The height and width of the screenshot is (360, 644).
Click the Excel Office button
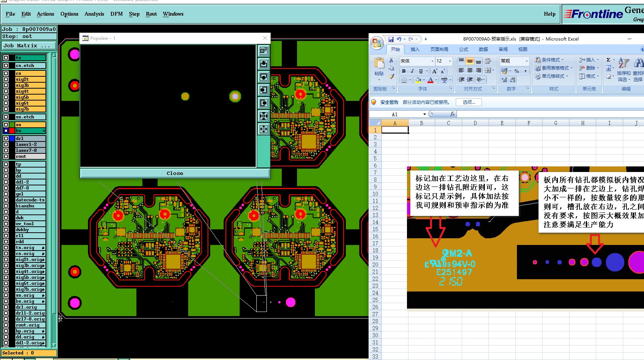point(377,44)
